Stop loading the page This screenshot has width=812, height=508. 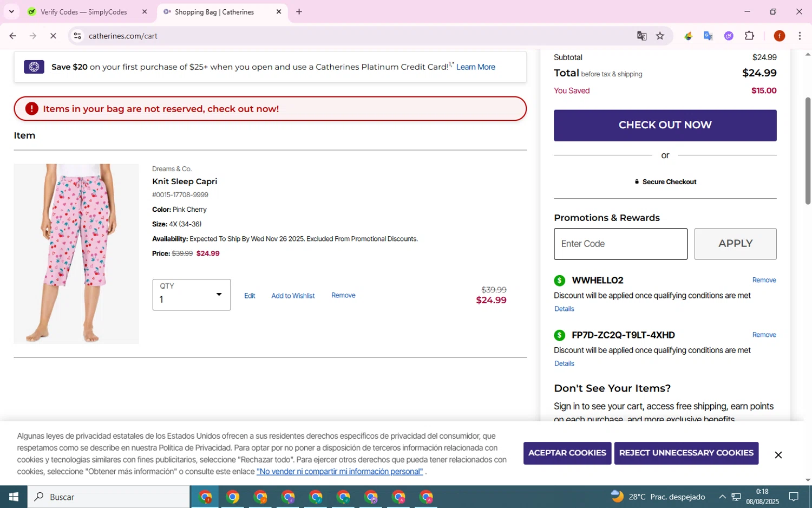(53, 36)
